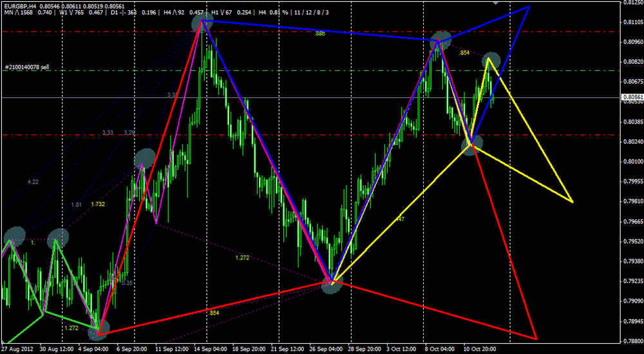The width and height of the screenshot is (644, 354).
Task: Click the '11 / 12 / 8 / 3' header text
Action: pos(311,13)
